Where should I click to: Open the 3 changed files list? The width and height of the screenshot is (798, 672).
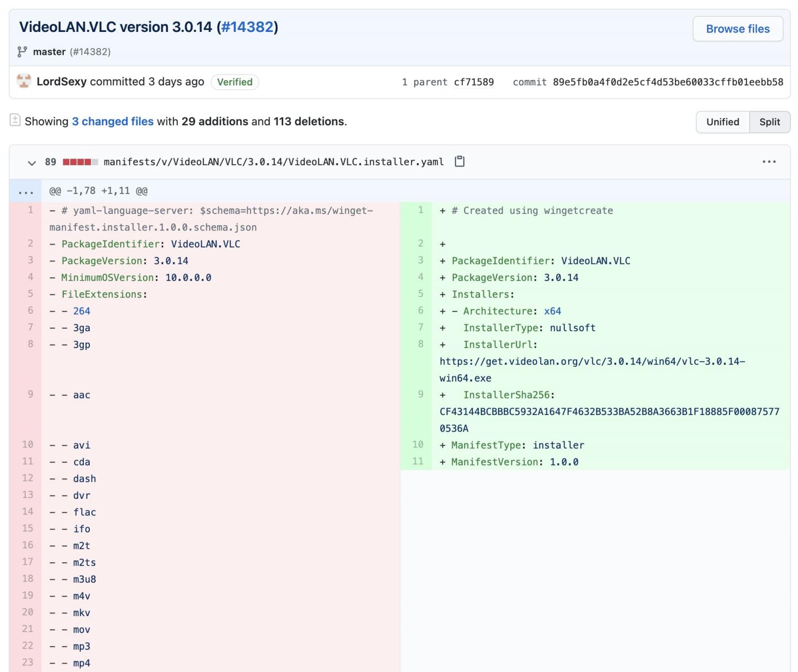(x=113, y=121)
